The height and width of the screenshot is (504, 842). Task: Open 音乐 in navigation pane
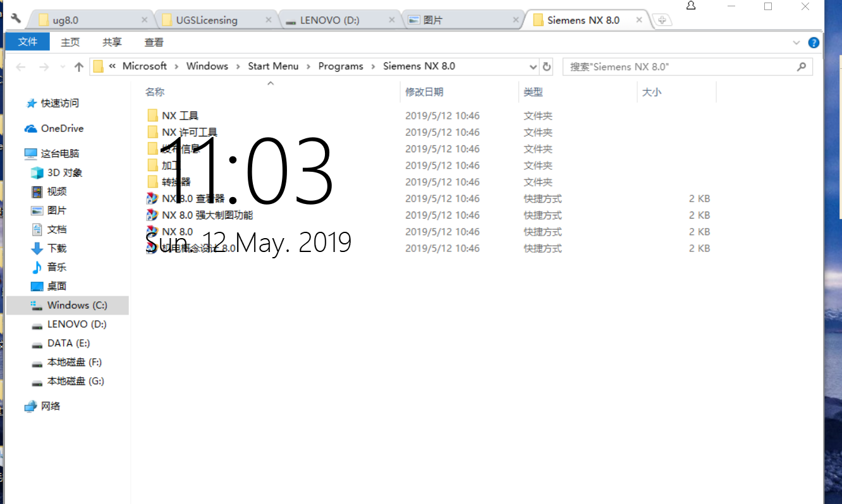click(57, 267)
